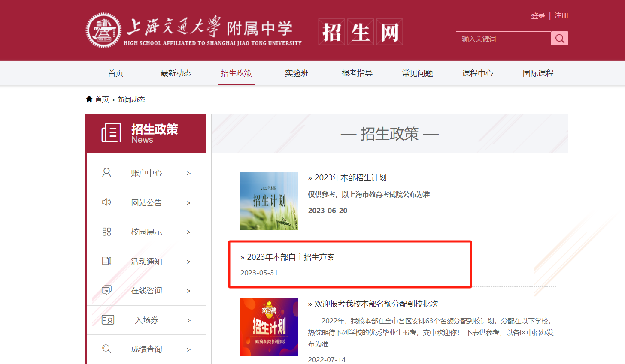This screenshot has height=364, width=625.
Task: Open the 校园展示 grid icon
Action: coord(106,232)
